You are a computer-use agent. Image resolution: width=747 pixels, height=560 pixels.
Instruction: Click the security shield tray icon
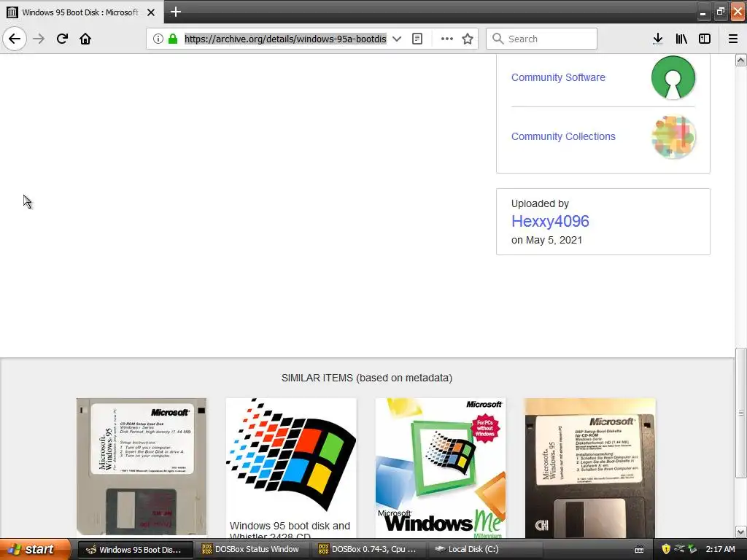(x=665, y=549)
